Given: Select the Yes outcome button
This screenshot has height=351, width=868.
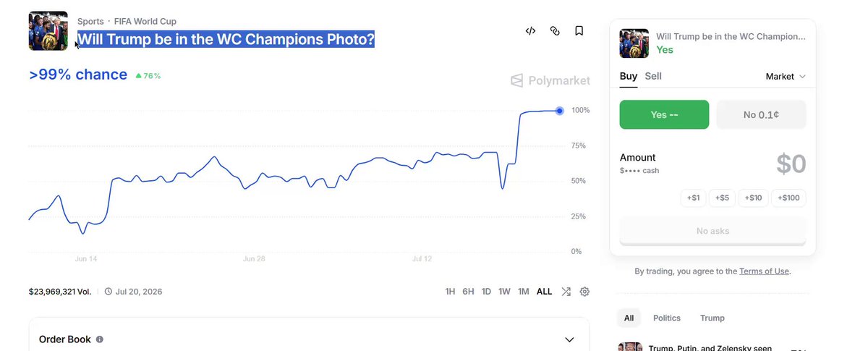Looking at the screenshot, I should 664,114.
